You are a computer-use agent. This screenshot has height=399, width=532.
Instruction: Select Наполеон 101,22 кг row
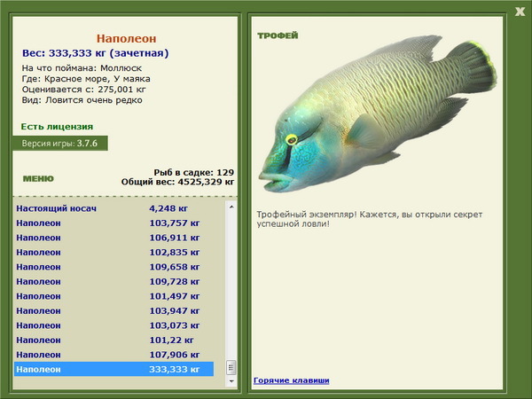coord(114,340)
